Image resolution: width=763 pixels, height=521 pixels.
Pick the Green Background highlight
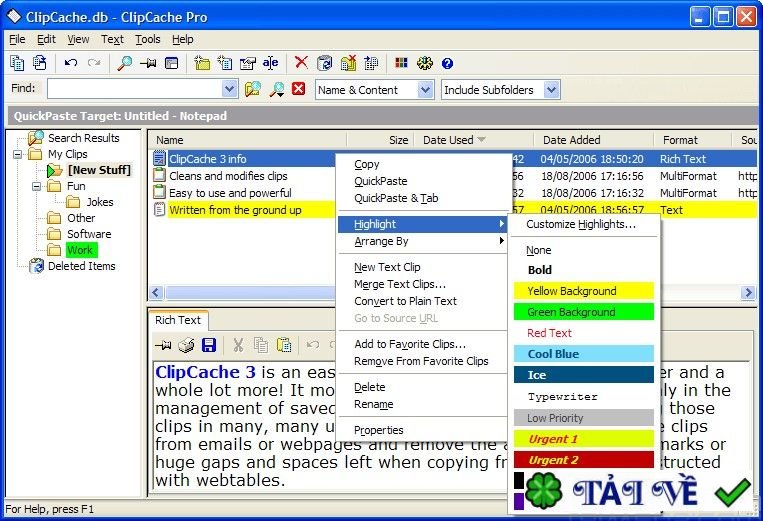pyautogui.click(x=583, y=312)
